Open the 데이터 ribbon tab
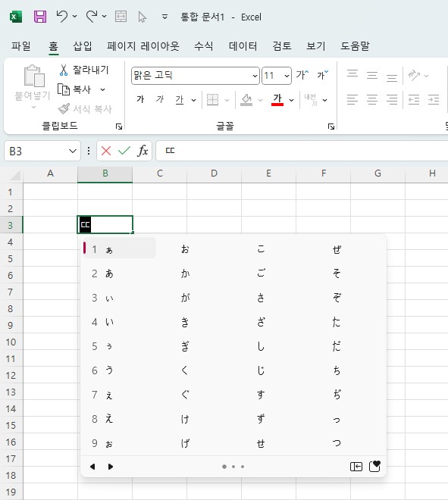 (243, 46)
